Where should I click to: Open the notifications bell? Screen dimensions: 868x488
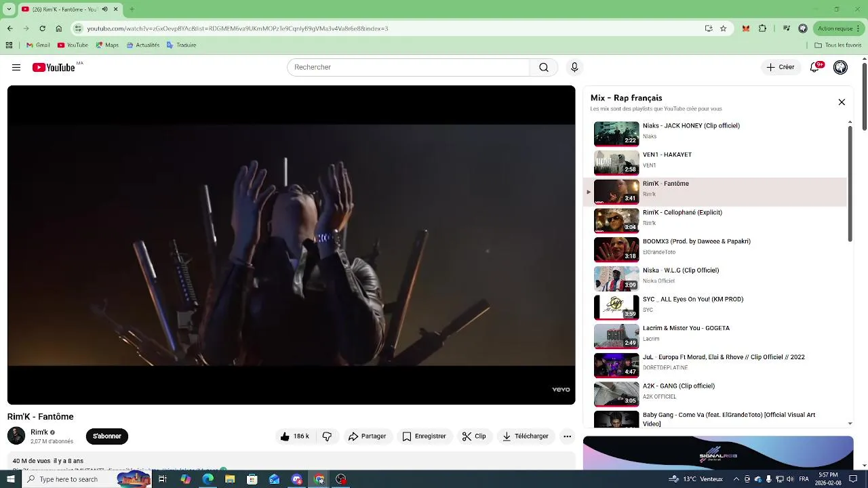coord(815,67)
